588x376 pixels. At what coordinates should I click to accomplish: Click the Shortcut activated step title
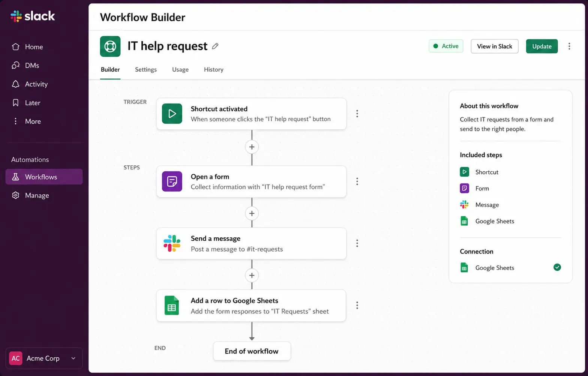219,109
